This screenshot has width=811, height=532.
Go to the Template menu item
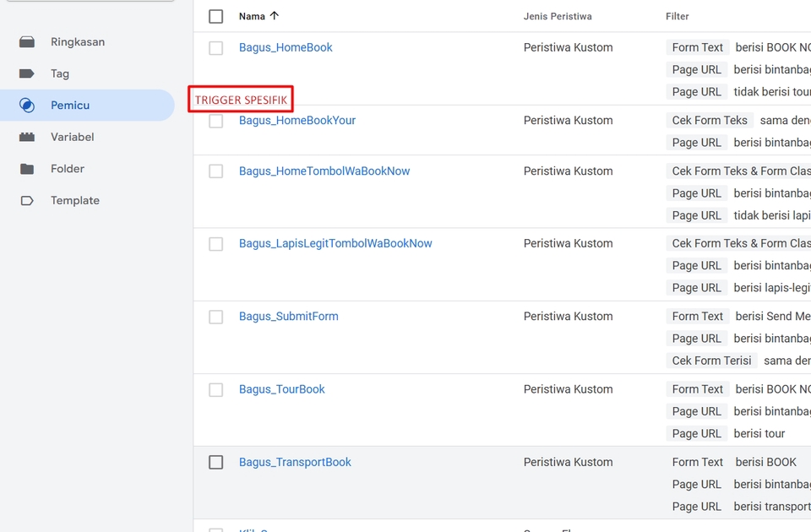(74, 201)
